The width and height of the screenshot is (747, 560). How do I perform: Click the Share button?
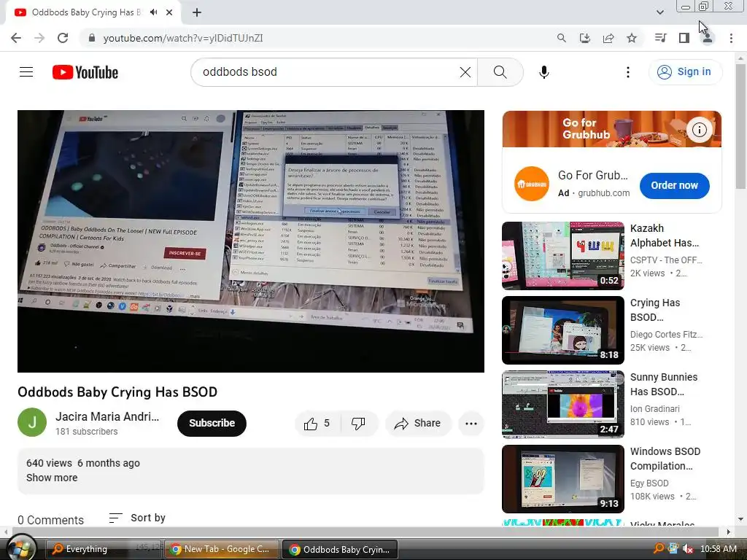pos(418,423)
